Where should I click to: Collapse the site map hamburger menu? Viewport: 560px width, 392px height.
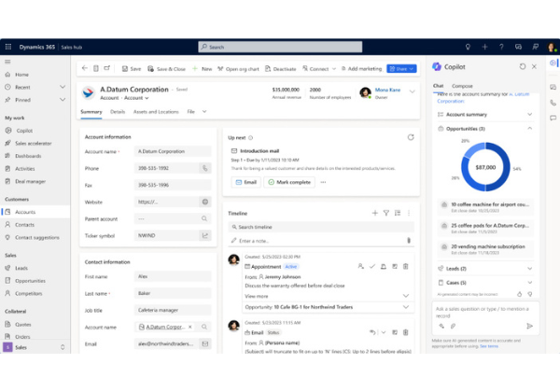point(7,62)
